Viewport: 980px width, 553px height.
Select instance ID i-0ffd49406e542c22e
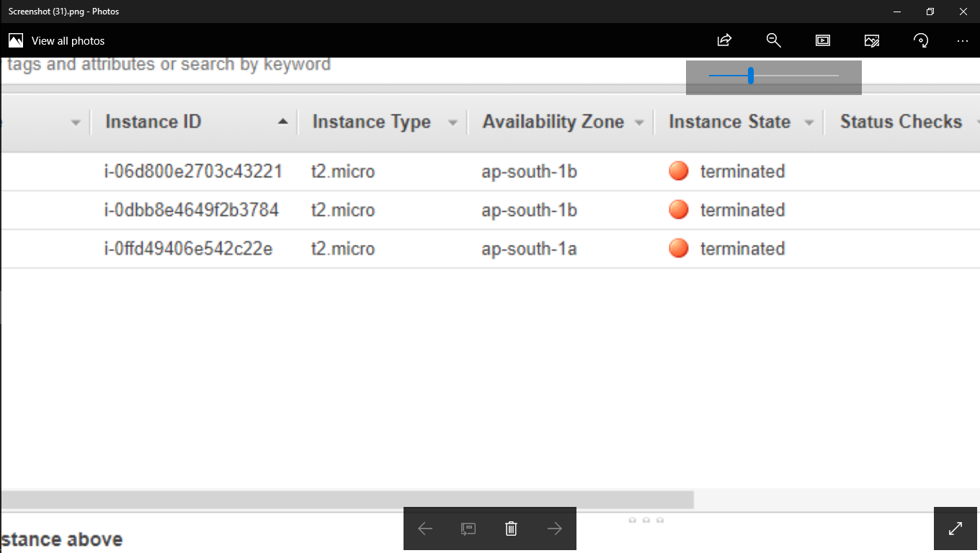(188, 249)
